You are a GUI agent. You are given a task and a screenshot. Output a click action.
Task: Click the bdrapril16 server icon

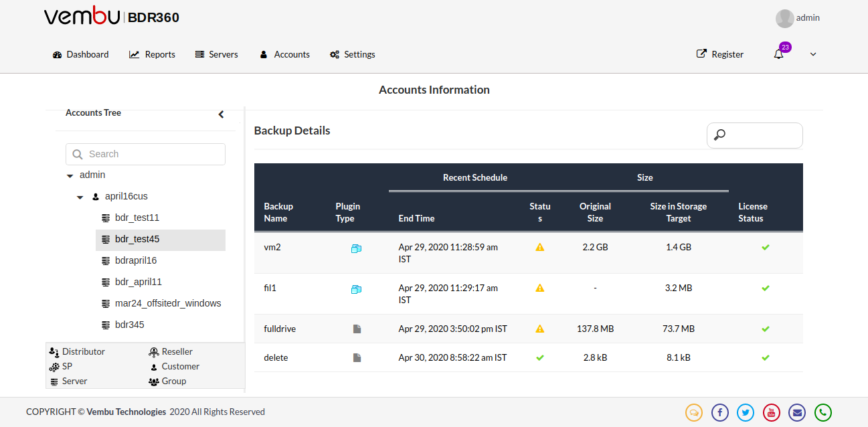(106, 261)
